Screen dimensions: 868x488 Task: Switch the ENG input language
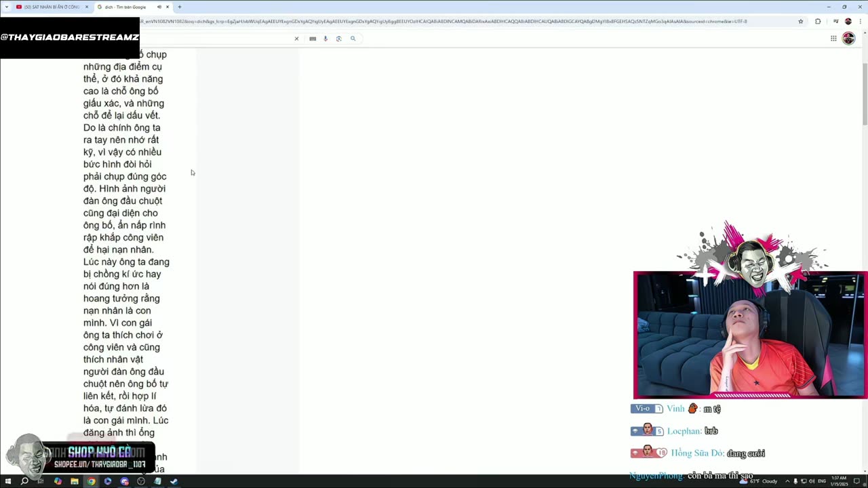[822, 481]
